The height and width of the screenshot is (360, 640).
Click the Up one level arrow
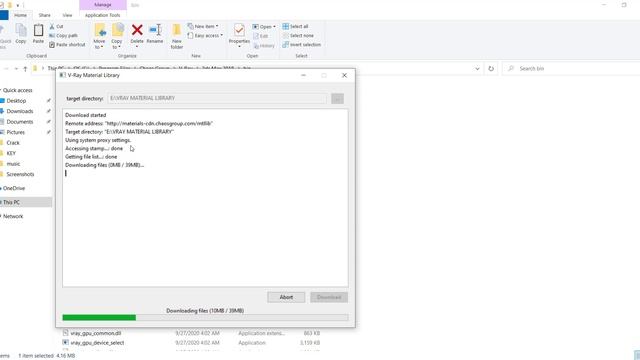tap(25, 69)
